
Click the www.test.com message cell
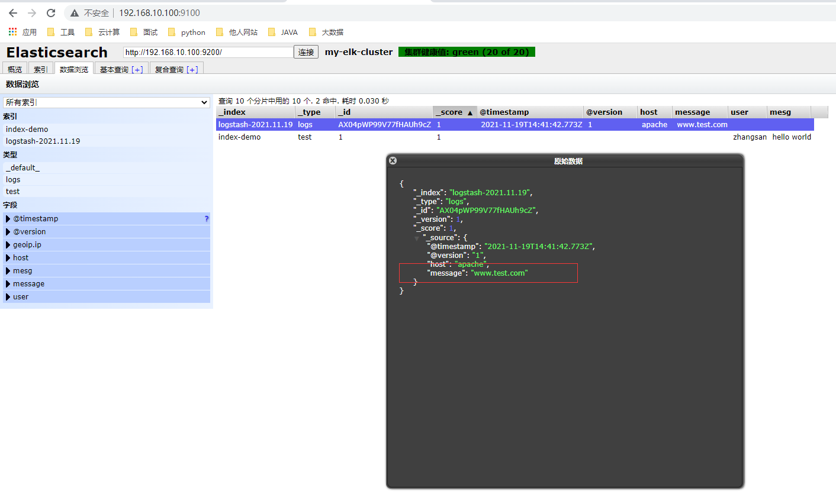702,125
